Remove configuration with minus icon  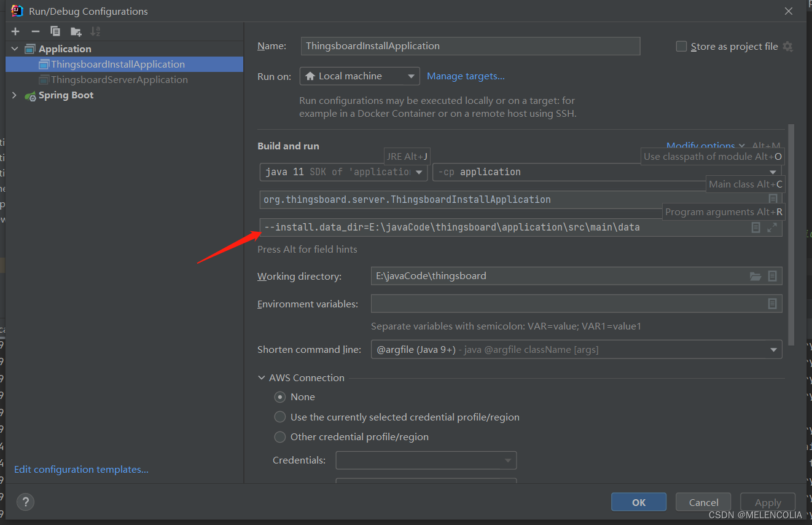coord(36,31)
